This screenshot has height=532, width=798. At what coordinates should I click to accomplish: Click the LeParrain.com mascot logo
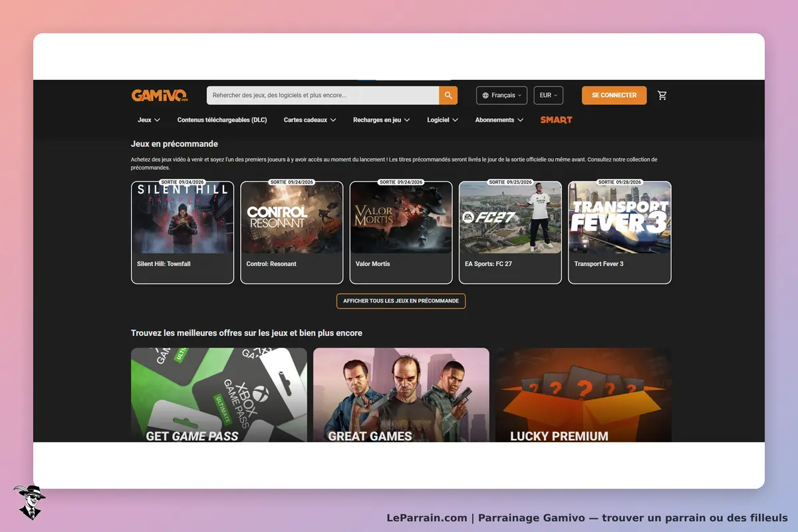click(29, 502)
